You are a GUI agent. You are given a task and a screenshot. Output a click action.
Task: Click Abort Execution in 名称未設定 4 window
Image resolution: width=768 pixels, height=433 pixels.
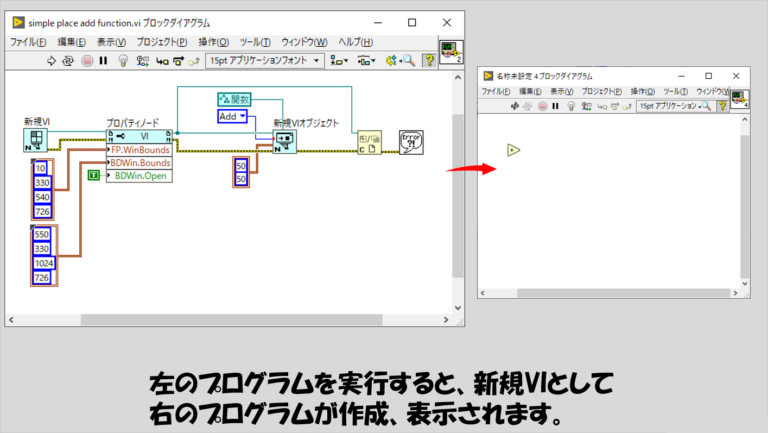pyautogui.click(x=542, y=106)
